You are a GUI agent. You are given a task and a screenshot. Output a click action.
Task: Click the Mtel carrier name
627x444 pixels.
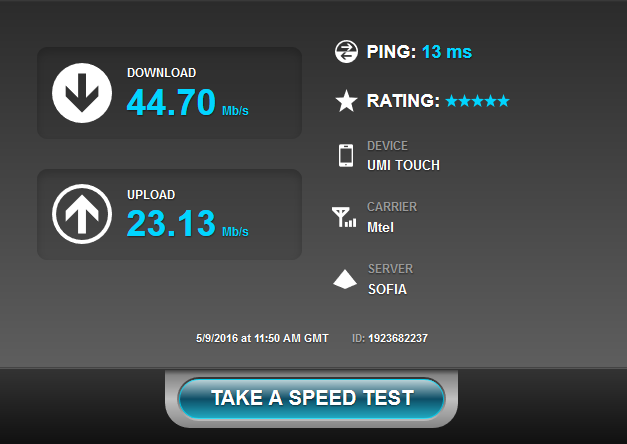tap(380, 227)
